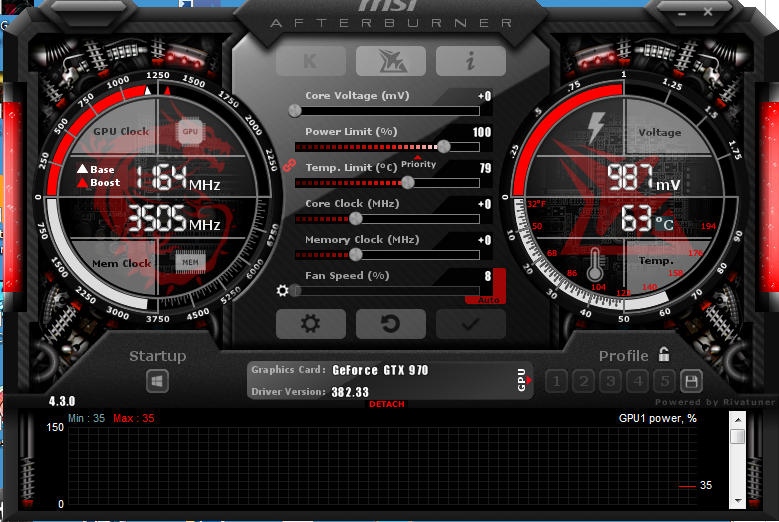Click the Core Voltage value +0
Viewport: 779px width, 522px height.
[484, 96]
